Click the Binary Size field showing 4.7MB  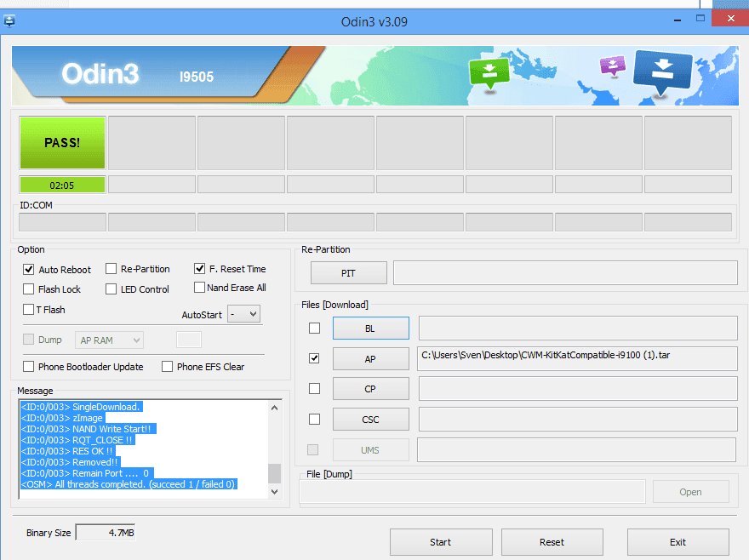click(x=106, y=533)
